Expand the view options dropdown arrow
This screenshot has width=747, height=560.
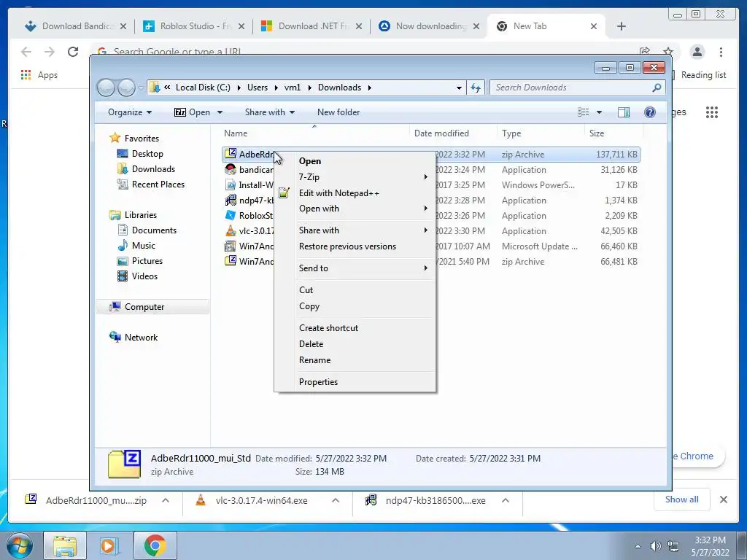click(x=599, y=112)
